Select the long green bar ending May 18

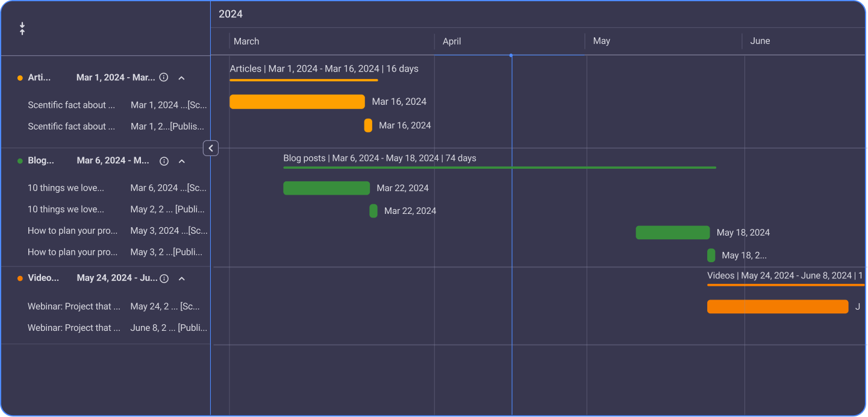672,233
